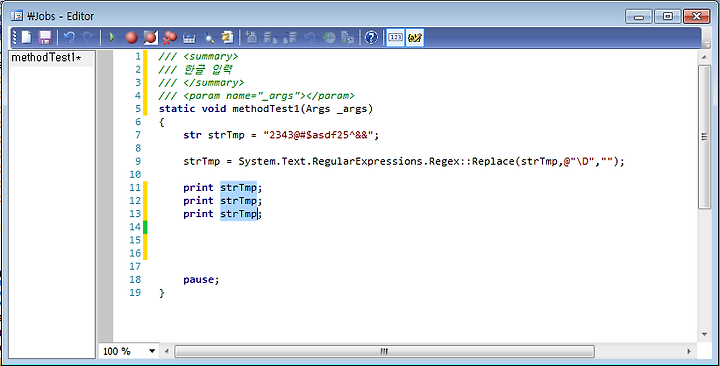720x366 pixels.
Task: Close the Editor window
Action: point(697,17)
